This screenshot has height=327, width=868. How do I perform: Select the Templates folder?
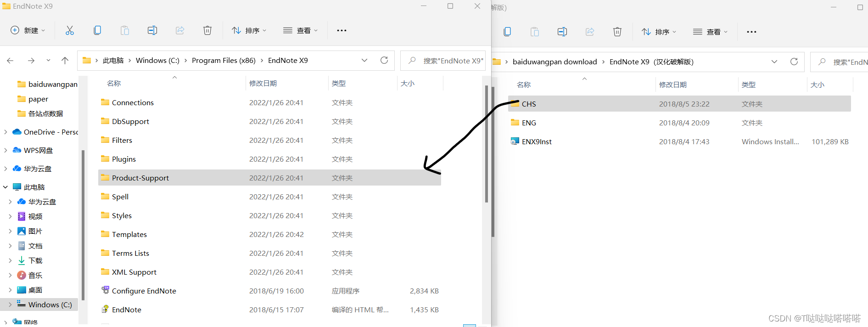(x=269, y=234)
